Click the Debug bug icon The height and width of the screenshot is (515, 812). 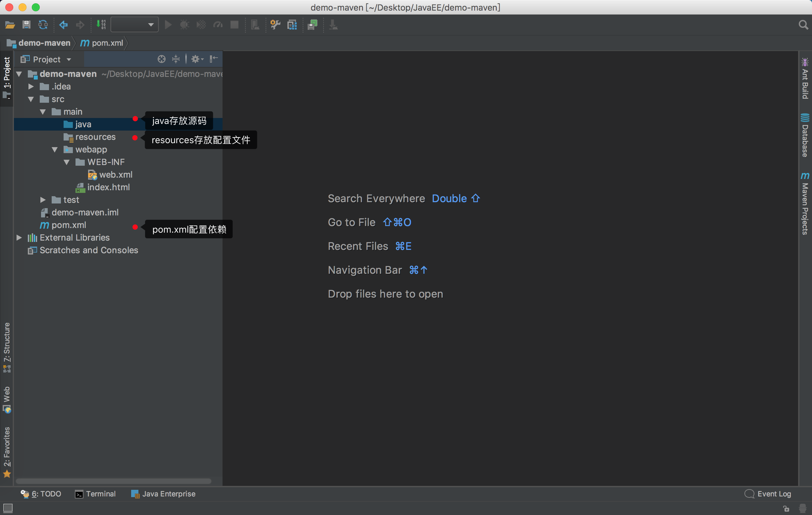point(184,25)
